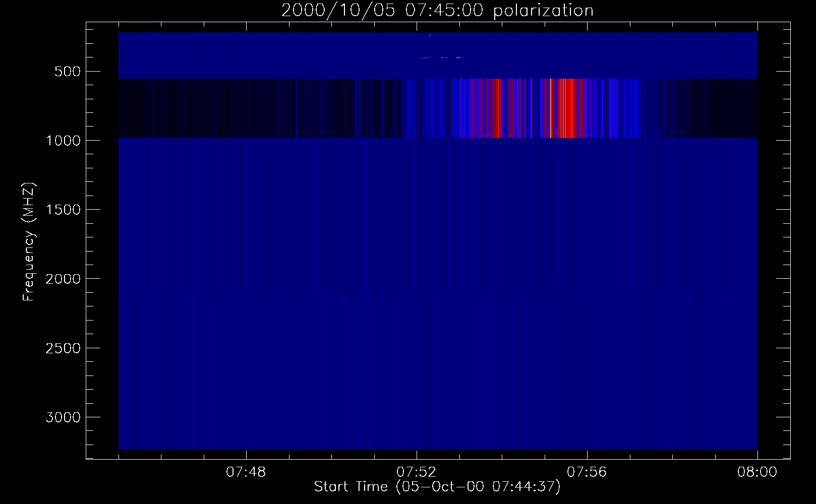The width and height of the screenshot is (816, 504).
Task: Click the 1000 frequency tick label
Action: pyautogui.click(x=63, y=141)
